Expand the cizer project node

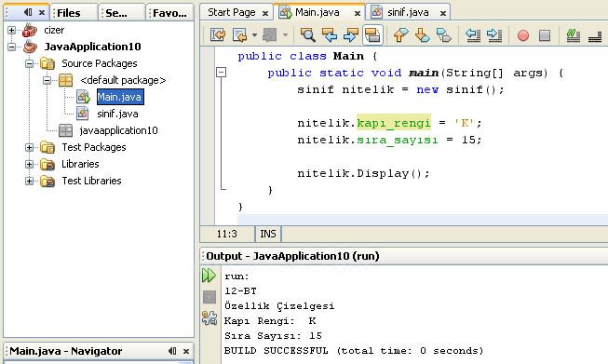coord(11,30)
